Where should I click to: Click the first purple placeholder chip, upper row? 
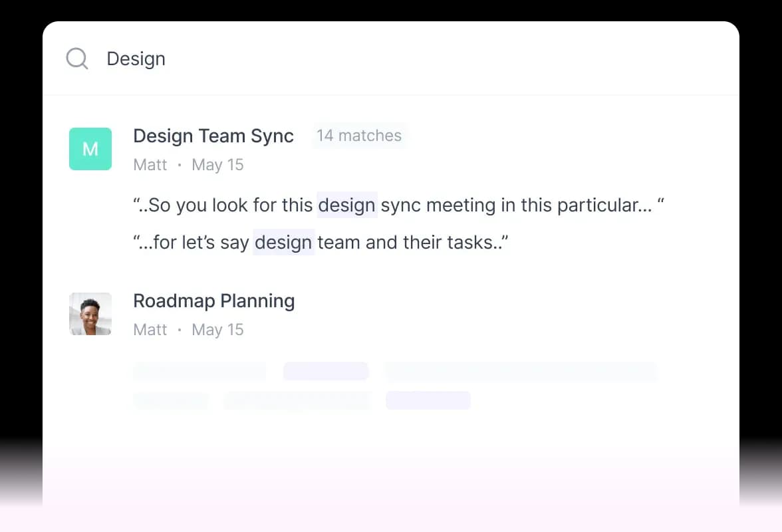click(x=326, y=371)
